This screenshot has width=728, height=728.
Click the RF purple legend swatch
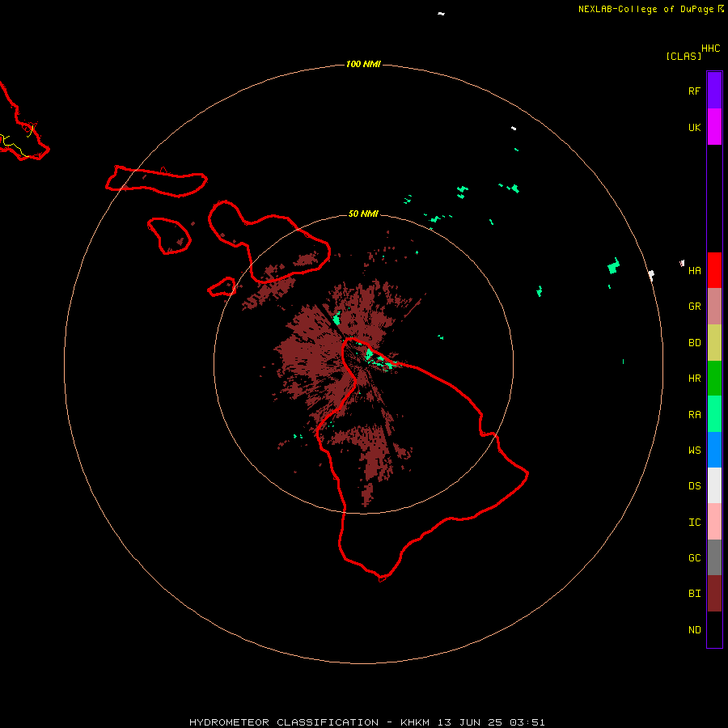(714, 91)
